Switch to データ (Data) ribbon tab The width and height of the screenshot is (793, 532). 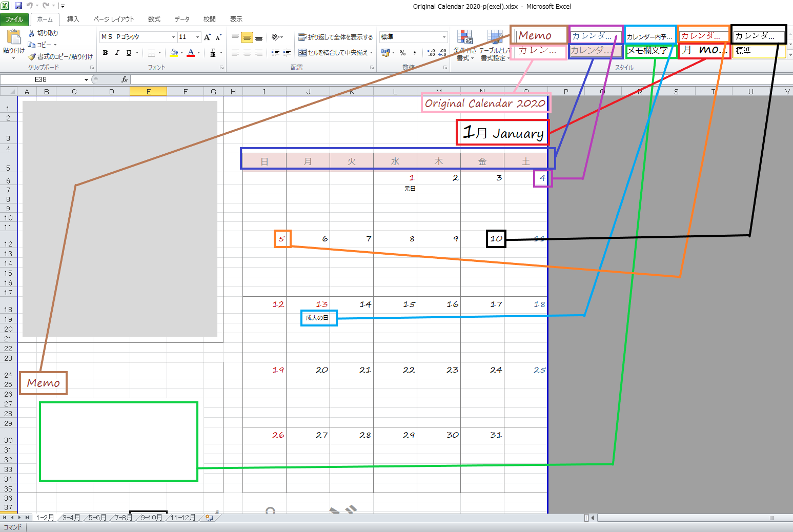coord(182,19)
